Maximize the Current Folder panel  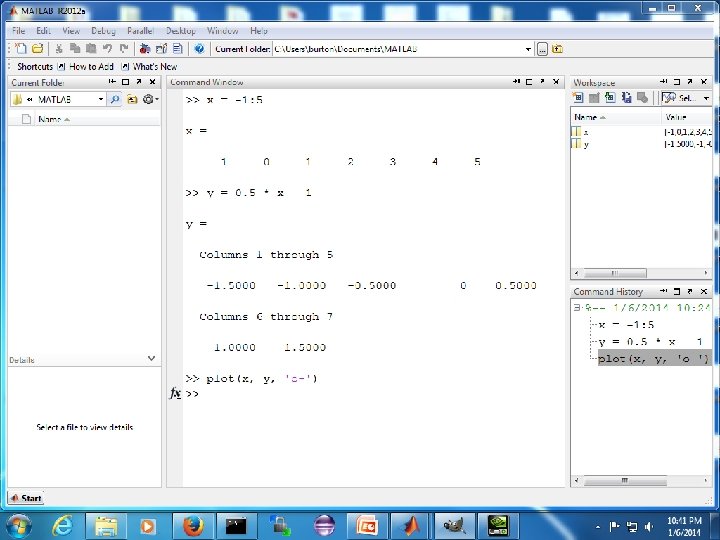pos(125,82)
